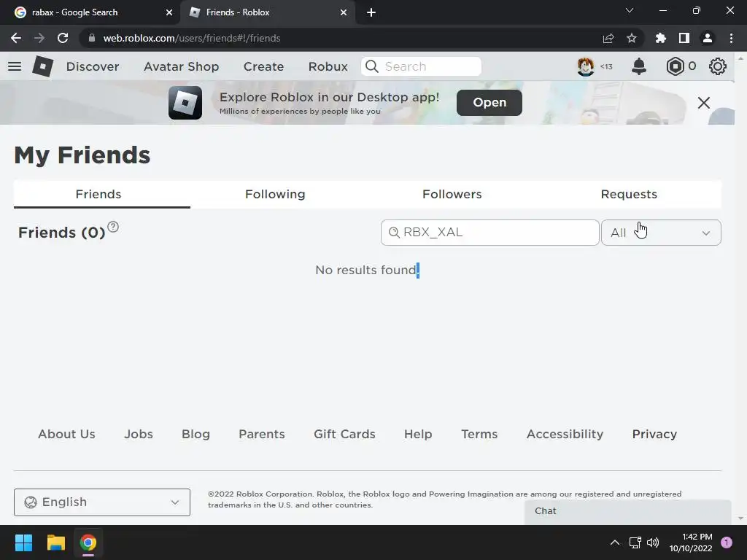This screenshot has height=560, width=747.
Task: Go back with browser back arrow
Action: click(16, 38)
